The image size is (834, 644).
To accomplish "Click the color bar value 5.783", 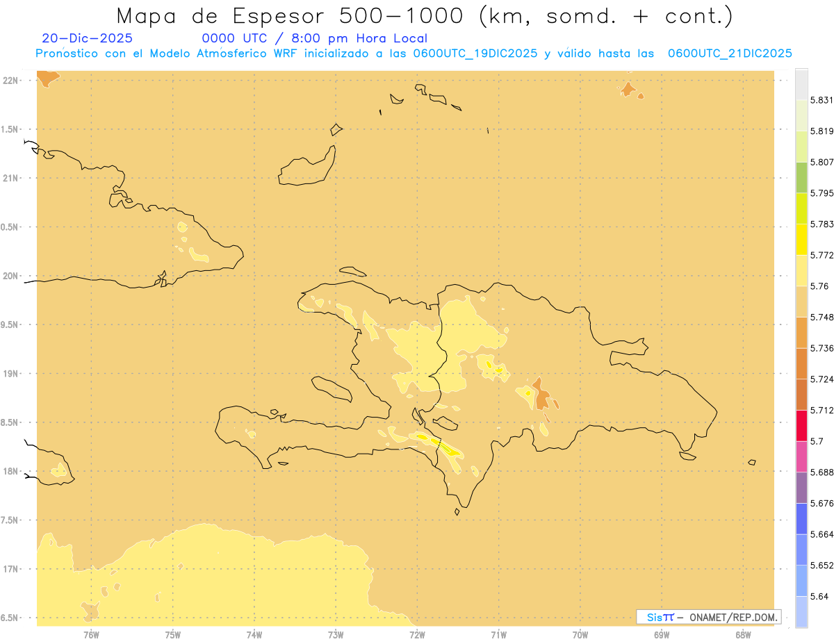I will 822,224.
